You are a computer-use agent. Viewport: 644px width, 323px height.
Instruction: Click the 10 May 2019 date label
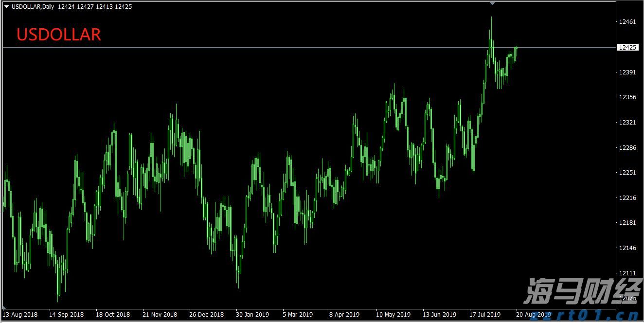point(394,315)
